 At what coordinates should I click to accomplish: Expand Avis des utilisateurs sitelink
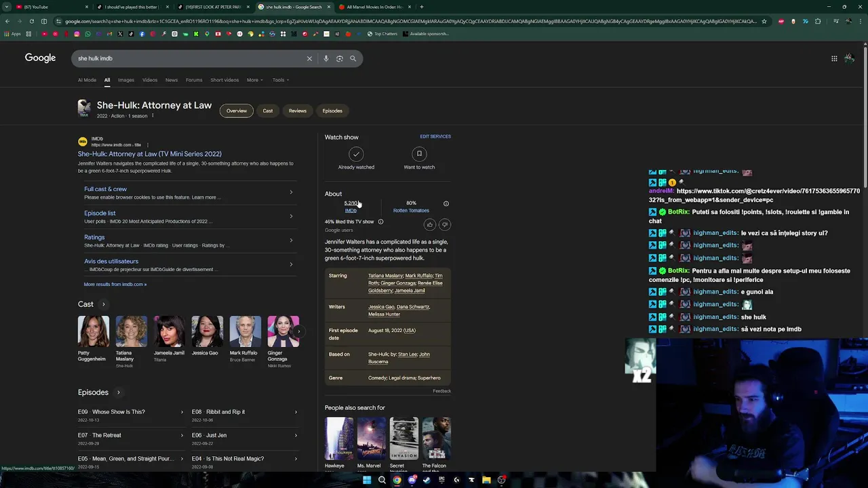(x=291, y=264)
